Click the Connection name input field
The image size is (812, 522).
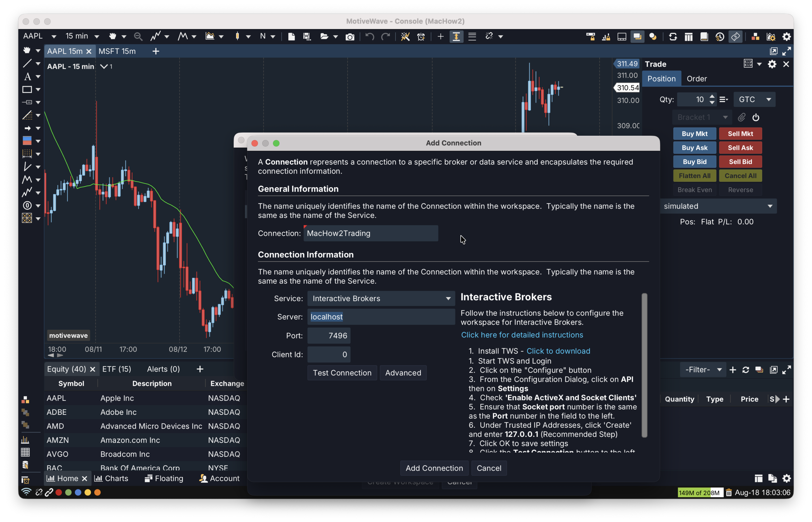pyautogui.click(x=370, y=233)
